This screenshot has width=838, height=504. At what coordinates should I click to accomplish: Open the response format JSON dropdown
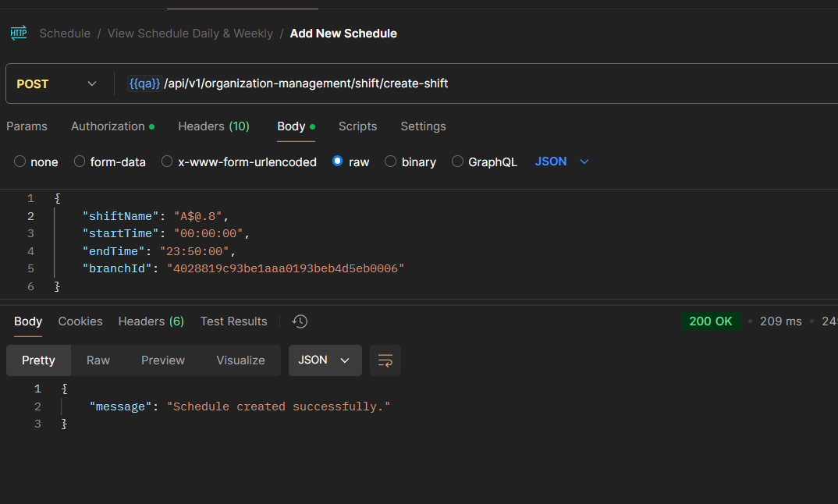click(x=325, y=360)
